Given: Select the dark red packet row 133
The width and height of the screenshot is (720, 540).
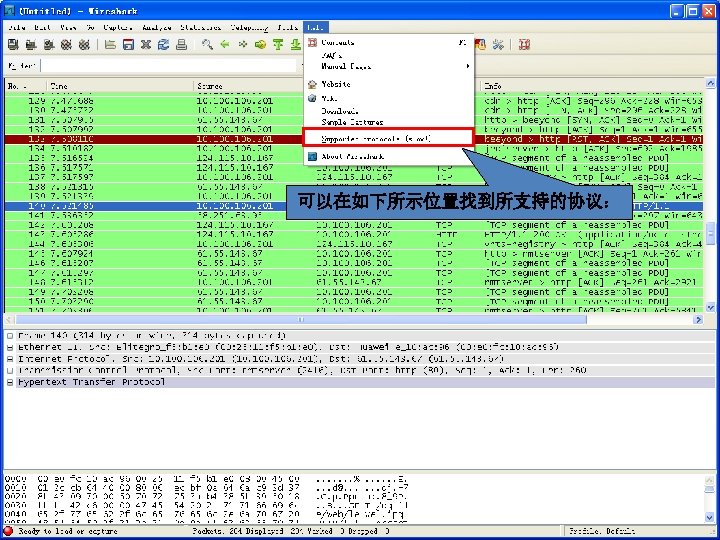Looking at the screenshot, I should 354,139.
